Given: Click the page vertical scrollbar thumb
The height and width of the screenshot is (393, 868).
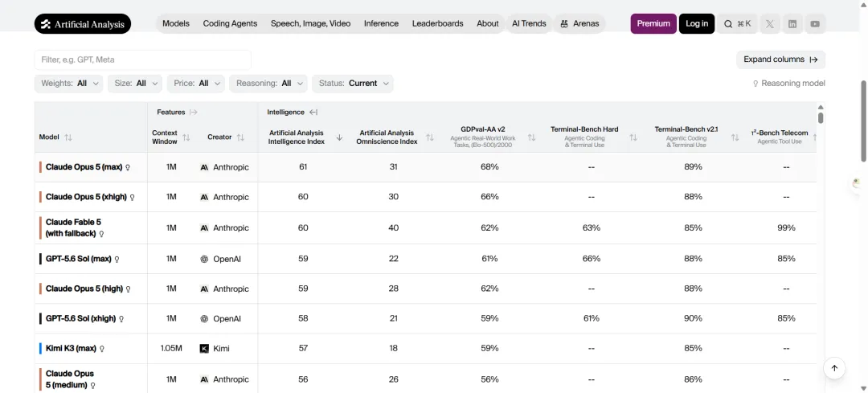Looking at the screenshot, I should click(x=863, y=121).
